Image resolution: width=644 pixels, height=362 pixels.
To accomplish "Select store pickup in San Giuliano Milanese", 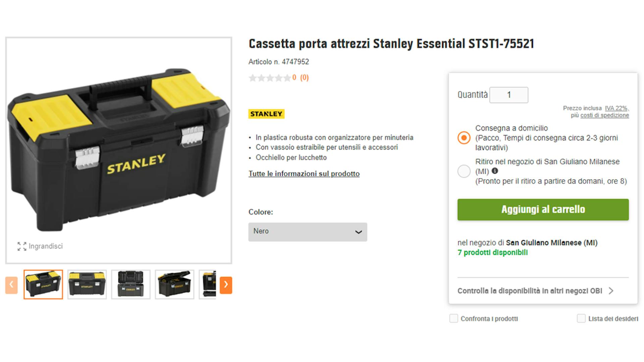I will coord(464,171).
